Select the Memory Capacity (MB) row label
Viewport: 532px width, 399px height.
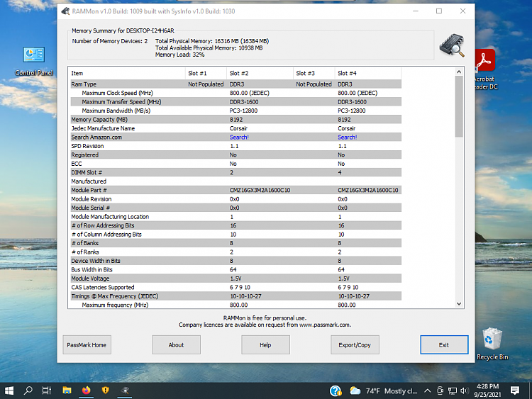(x=99, y=120)
